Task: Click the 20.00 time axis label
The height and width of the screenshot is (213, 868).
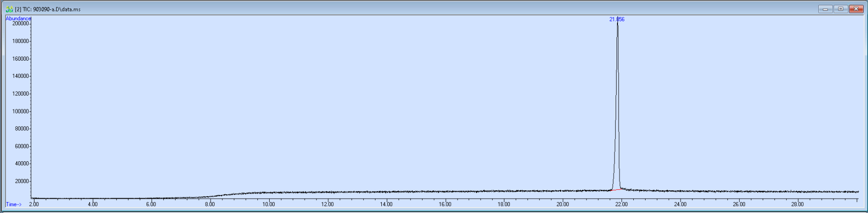Action: [x=563, y=204]
